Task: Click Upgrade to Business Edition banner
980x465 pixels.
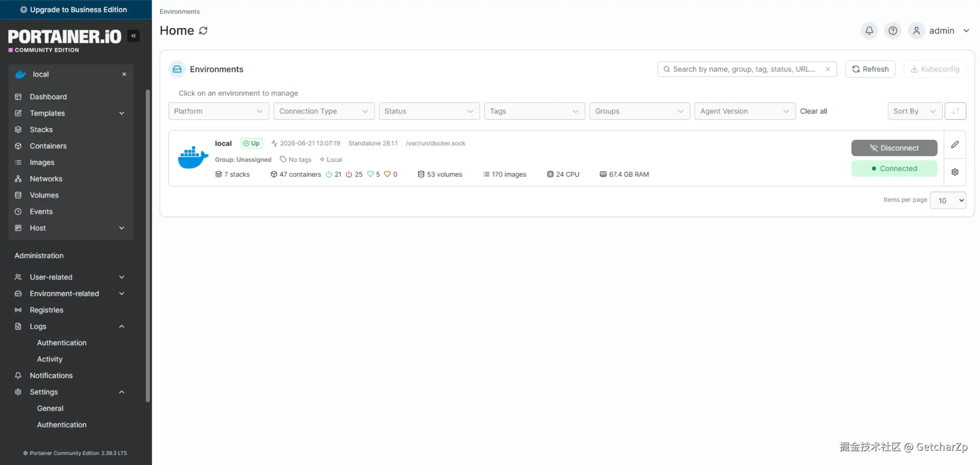Action: 76,9
